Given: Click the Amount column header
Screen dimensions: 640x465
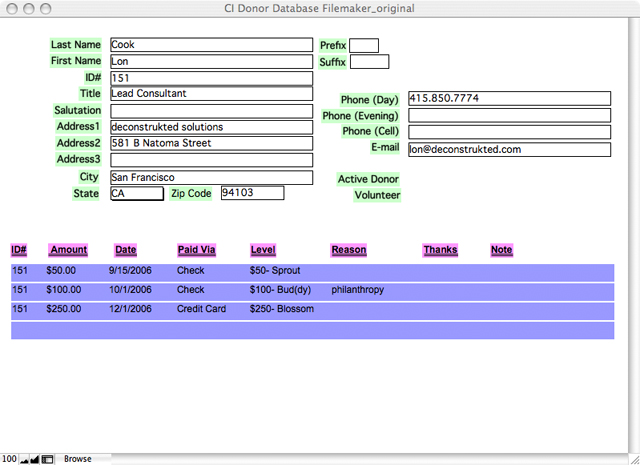Looking at the screenshot, I should click(x=68, y=250).
